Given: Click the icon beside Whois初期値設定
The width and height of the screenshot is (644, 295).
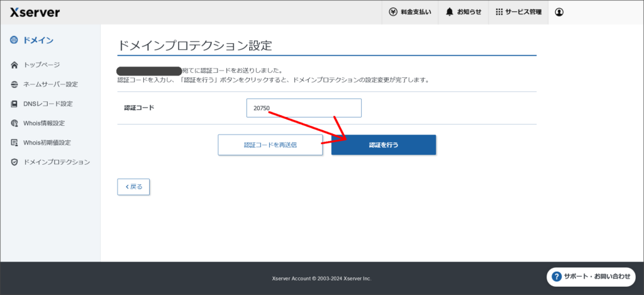Looking at the screenshot, I should [x=14, y=143].
